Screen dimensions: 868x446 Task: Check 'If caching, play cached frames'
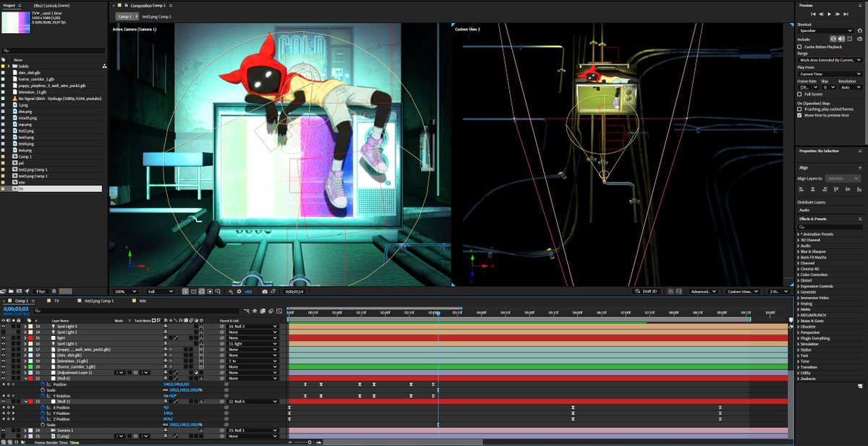pos(799,109)
